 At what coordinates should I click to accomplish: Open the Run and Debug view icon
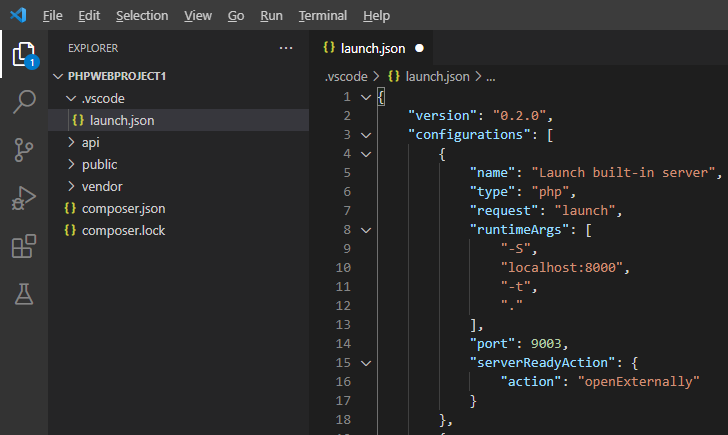point(24,198)
